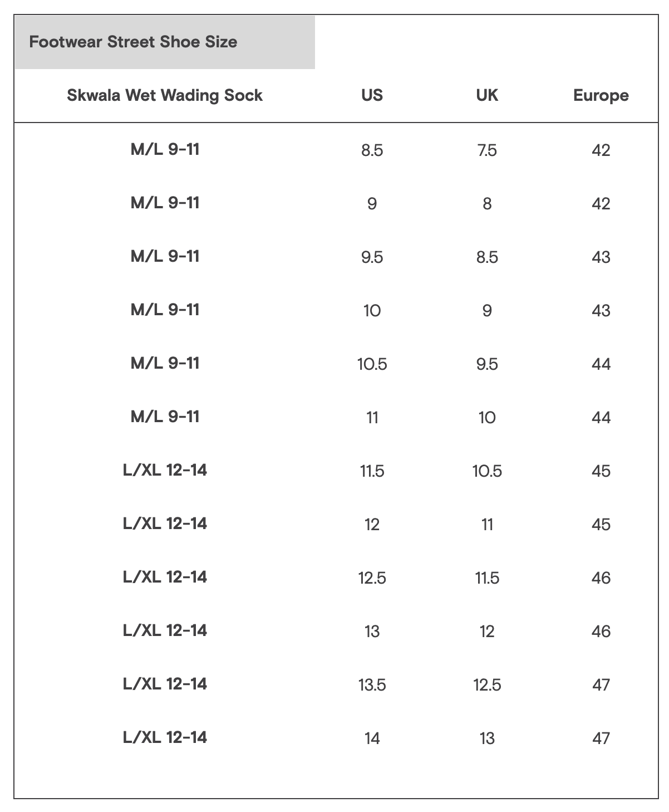Select the US 12.5 size cell
The image size is (669, 812).
372,578
